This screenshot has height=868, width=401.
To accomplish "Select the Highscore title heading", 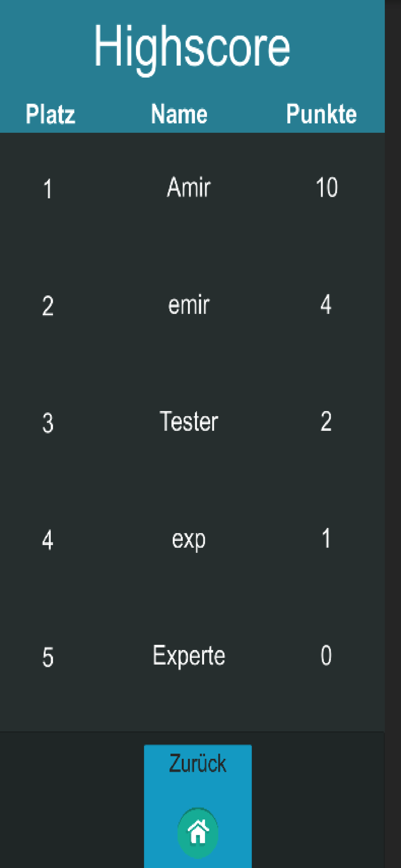I will 192,47.
